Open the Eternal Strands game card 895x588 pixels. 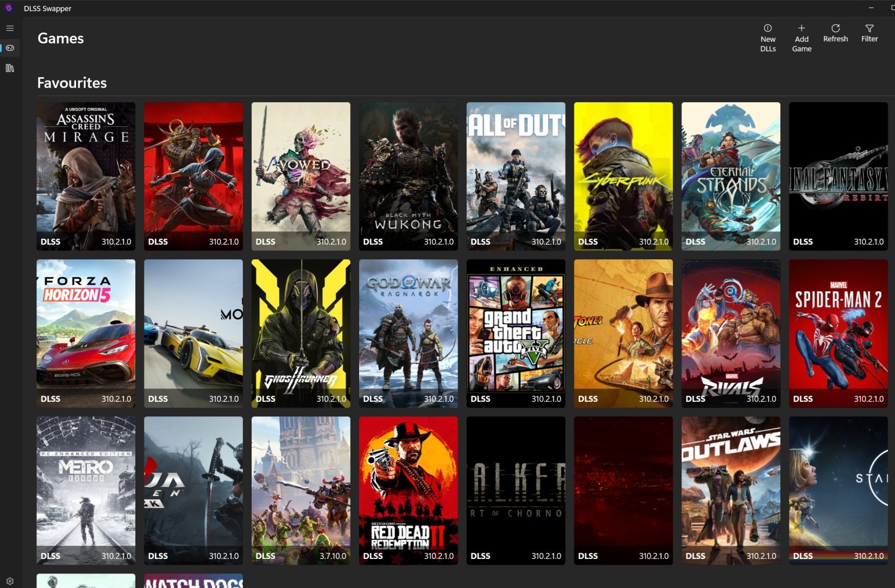pyautogui.click(x=731, y=176)
